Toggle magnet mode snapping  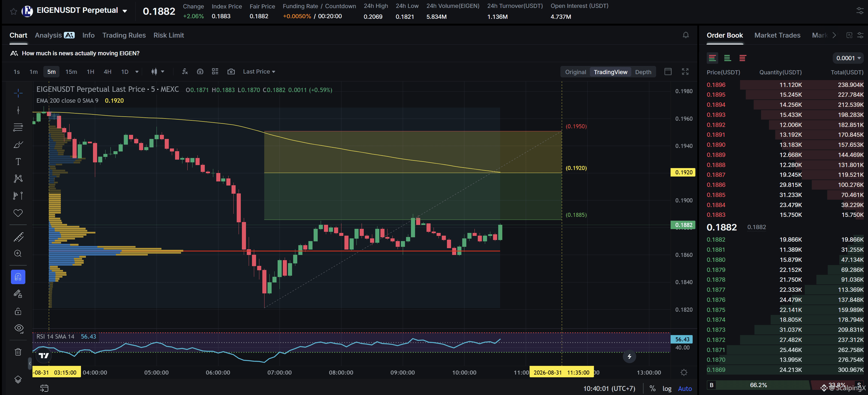click(x=18, y=277)
